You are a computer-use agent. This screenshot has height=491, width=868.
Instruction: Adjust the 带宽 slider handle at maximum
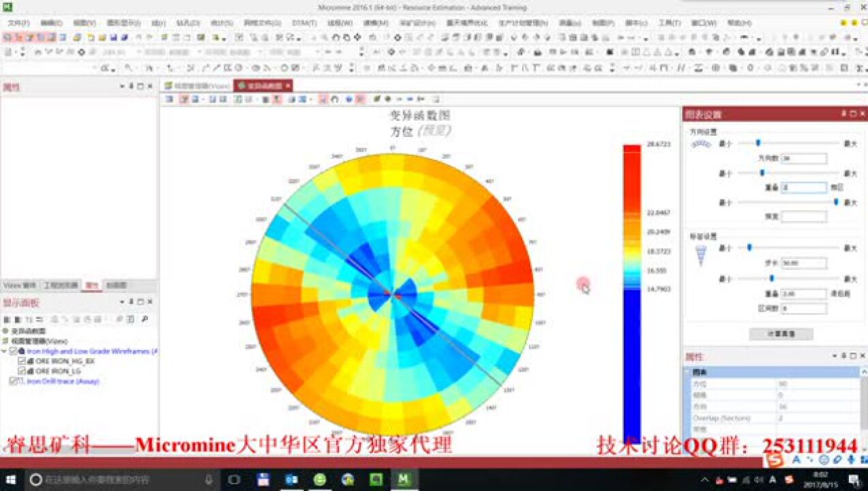(x=836, y=202)
